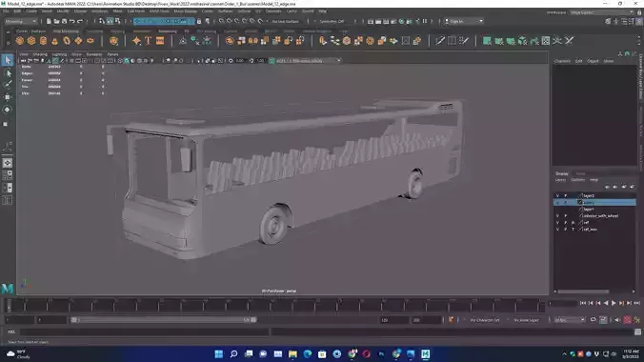Click the playback end time field showing 120
This screenshot has width=644, height=362.
pyautogui.click(x=393, y=320)
